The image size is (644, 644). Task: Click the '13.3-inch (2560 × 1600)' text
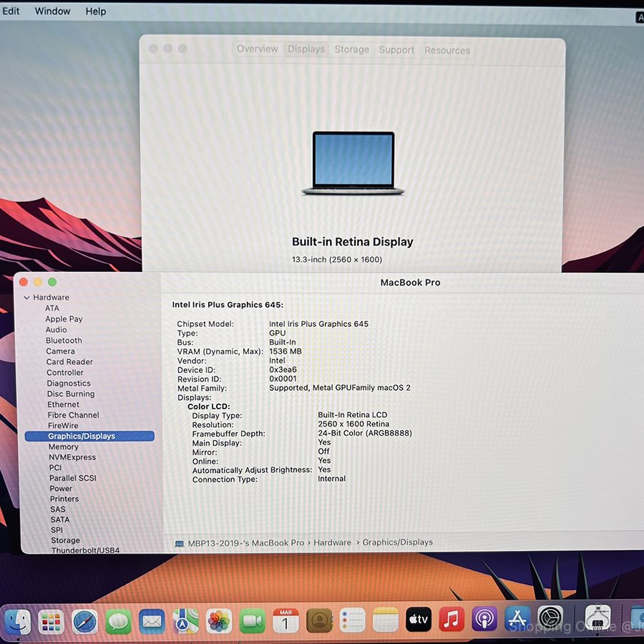337,260
